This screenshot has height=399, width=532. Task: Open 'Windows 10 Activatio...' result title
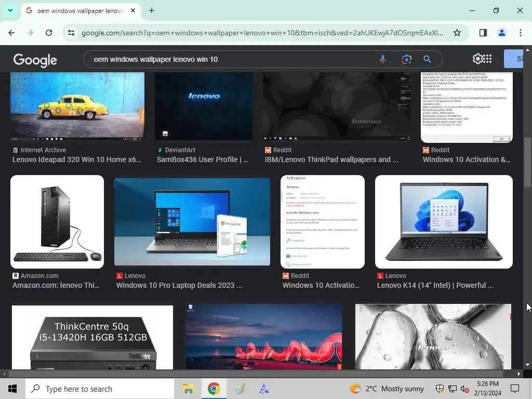point(321,285)
